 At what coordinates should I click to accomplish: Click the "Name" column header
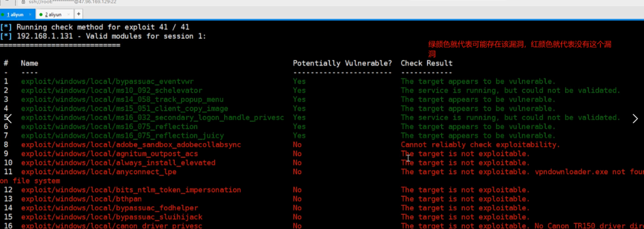(30, 63)
